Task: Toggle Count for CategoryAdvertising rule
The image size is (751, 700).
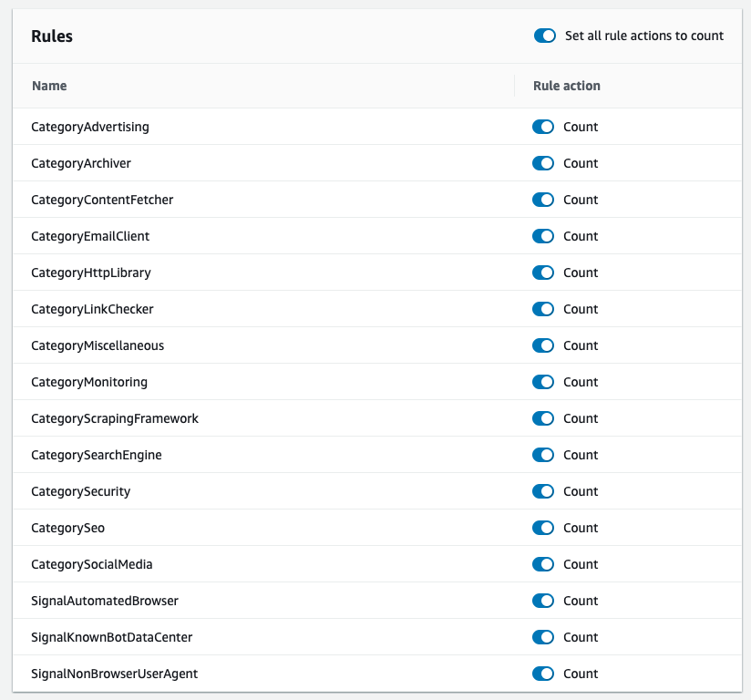Action: click(x=543, y=127)
